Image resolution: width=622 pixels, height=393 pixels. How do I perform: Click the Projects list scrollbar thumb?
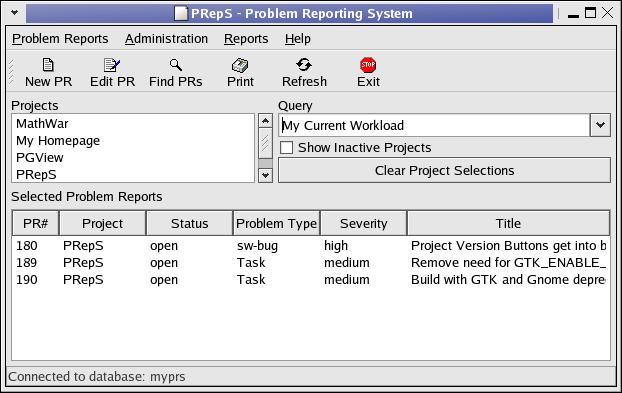[265, 143]
